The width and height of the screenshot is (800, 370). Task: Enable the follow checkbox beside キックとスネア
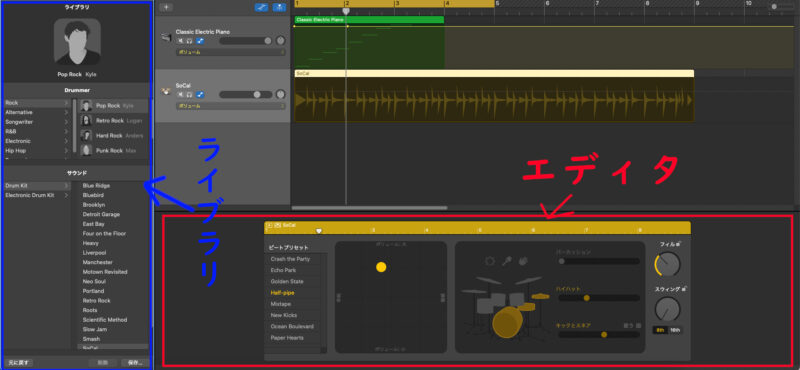tap(638, 325)
